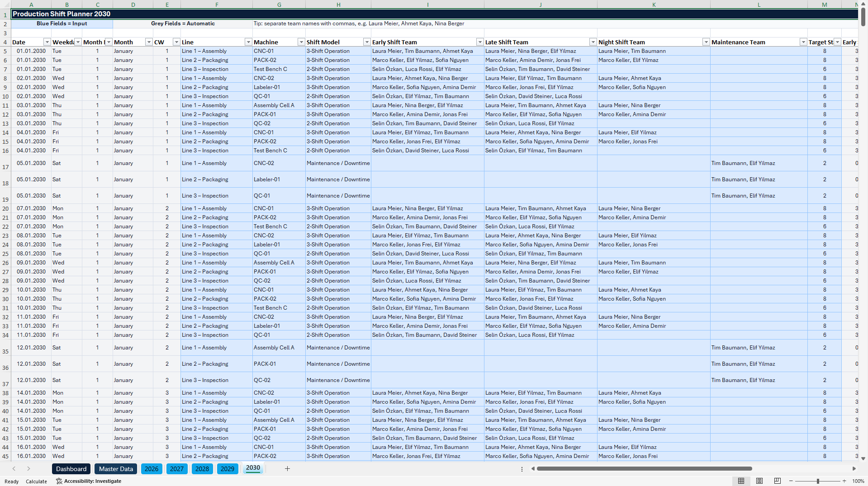Select the active 2030 sheet tab
Viewport: 868px width, 486px height.
click(x=253, y=468)
